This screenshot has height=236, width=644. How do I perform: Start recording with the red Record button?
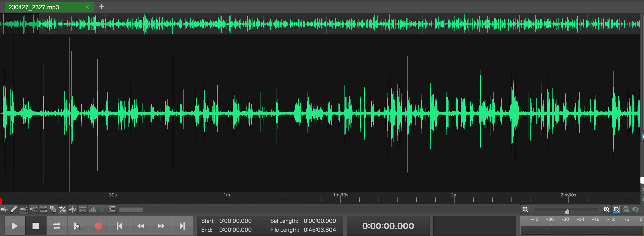coord(98,226)
